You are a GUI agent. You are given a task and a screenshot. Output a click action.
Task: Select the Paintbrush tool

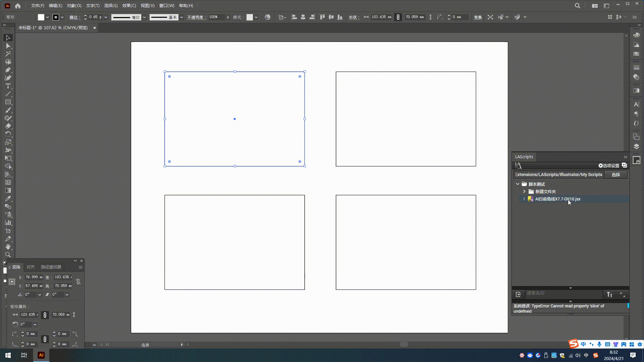click(8, 110)
